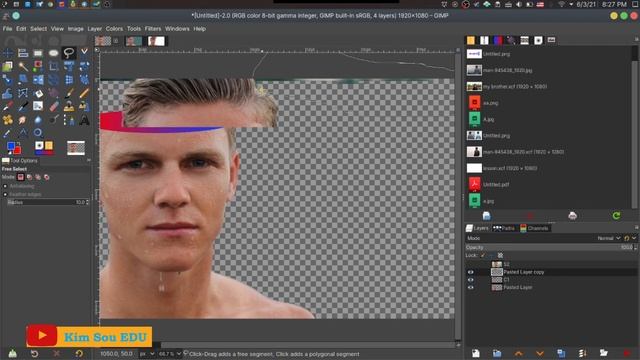Click the red background color swatch
The height and width of the screenshot is (360, 640).
(17, 150)
